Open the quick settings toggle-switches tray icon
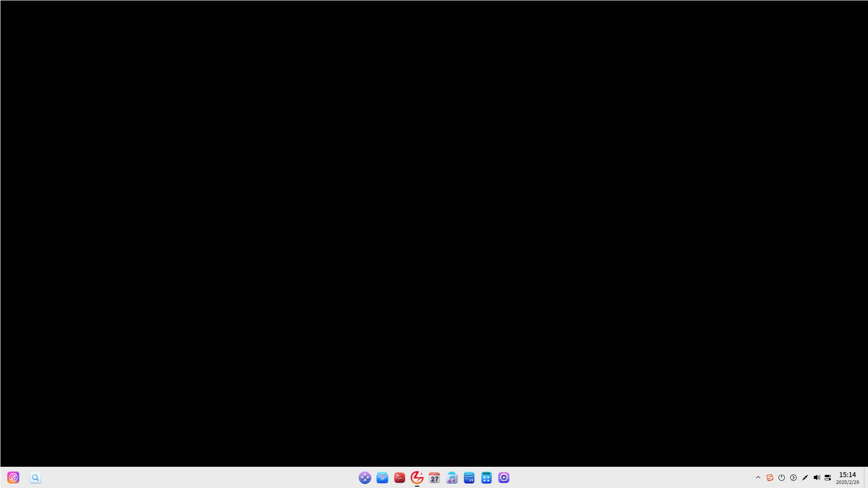The width and height of the screenshot is (868, 488). pyautogui.click(x=828, y=478)
